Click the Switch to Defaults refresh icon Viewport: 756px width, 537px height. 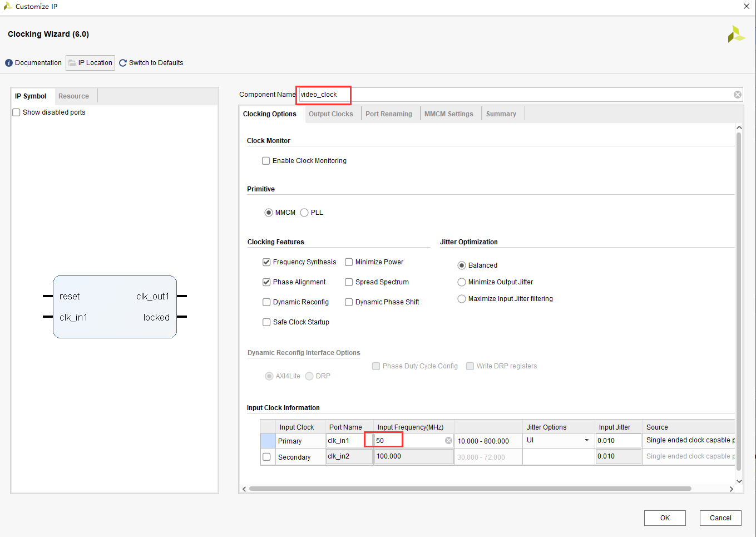(123, 63)
